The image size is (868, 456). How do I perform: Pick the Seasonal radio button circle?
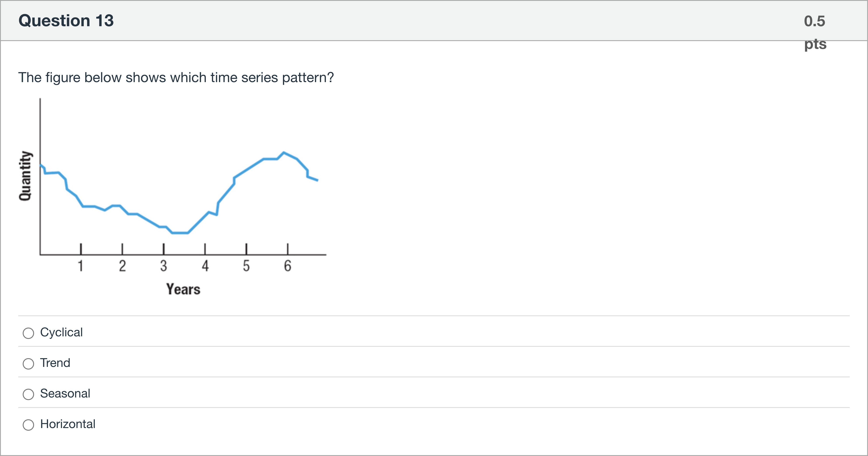pyautogui.click(x=28, y=394)
